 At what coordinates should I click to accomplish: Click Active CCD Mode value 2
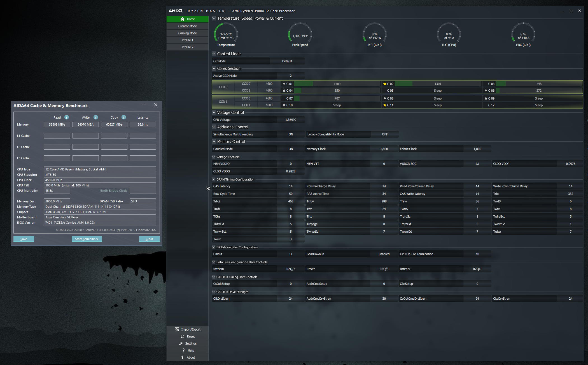pos(291,76)
